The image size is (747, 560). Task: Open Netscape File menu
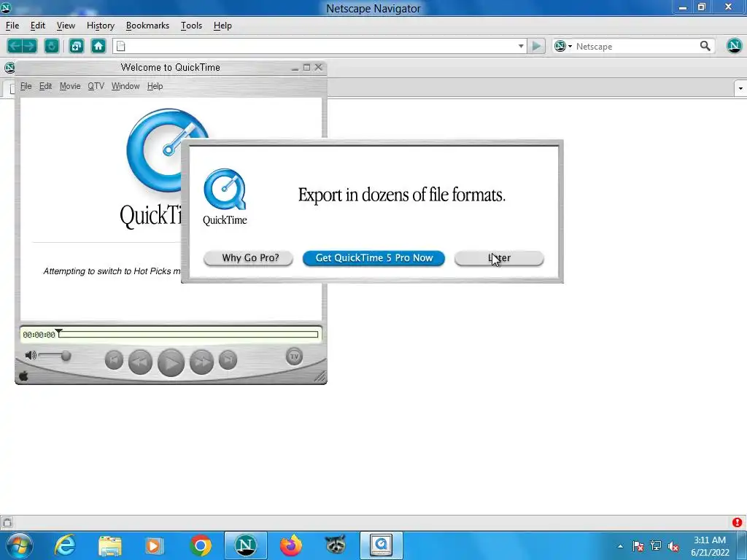coord(12,26)
